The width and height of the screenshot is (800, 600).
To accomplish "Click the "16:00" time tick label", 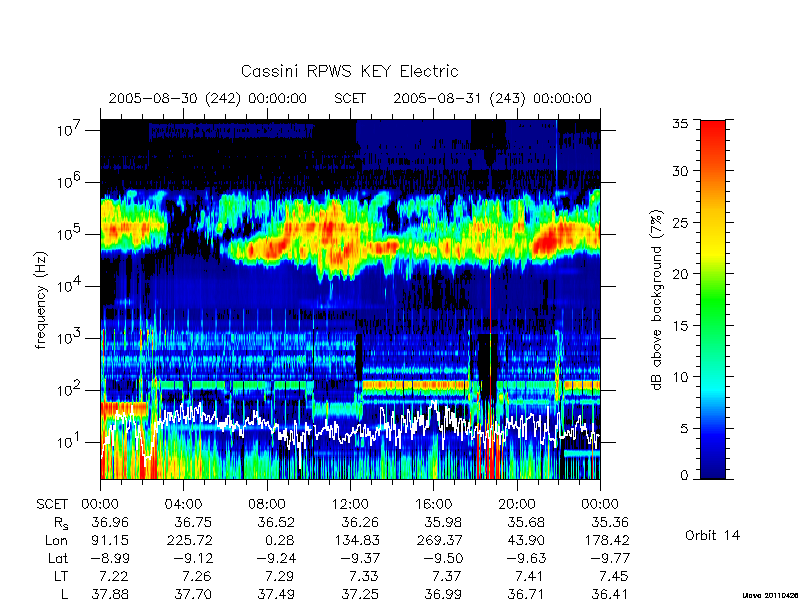I will 433,504.
